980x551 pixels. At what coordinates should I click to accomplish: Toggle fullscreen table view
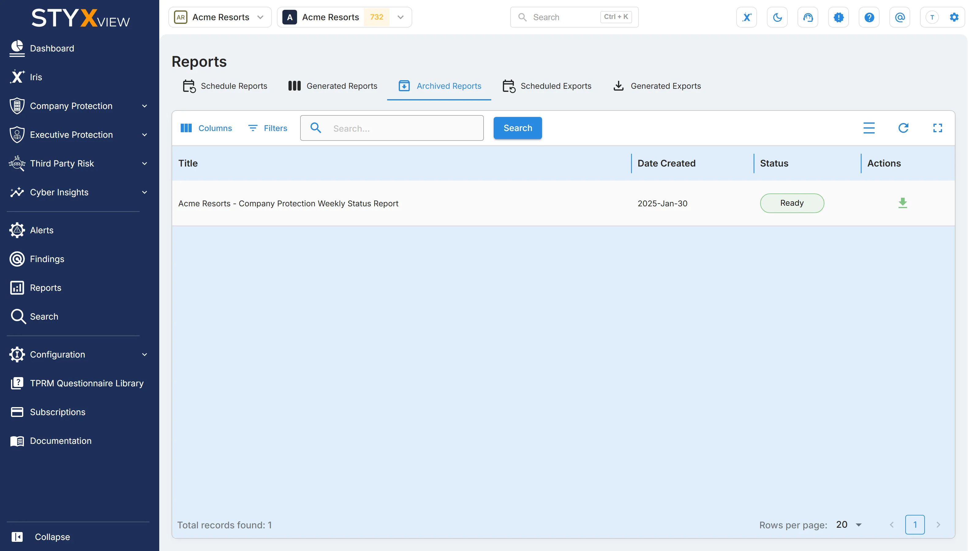[x=938, y=128]
